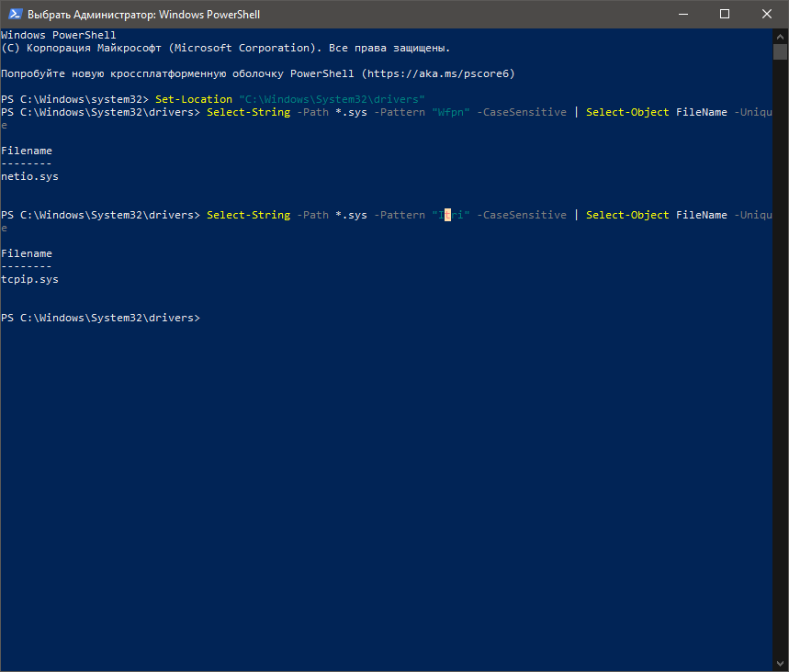
Task: Click the scrollbar up arrow
Action: tap(780, 36)
